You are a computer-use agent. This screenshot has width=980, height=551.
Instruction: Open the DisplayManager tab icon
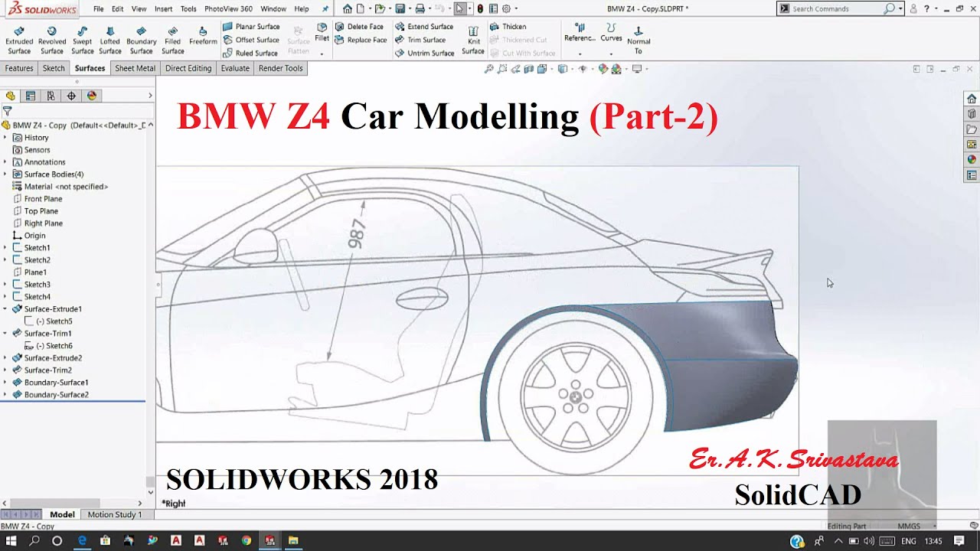tap(92, 96)
